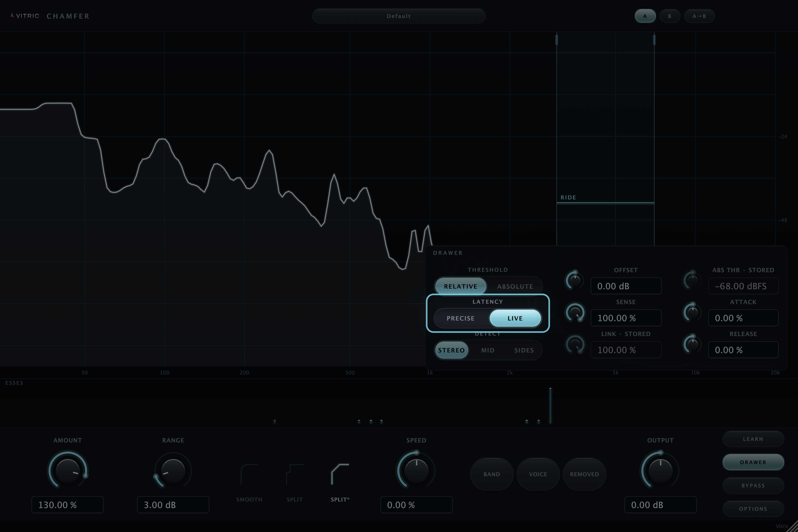The height and width of the screenshot is (532, 798).
Task: Select the SPLIT* filter shape icon
Action: pos(340,474)
